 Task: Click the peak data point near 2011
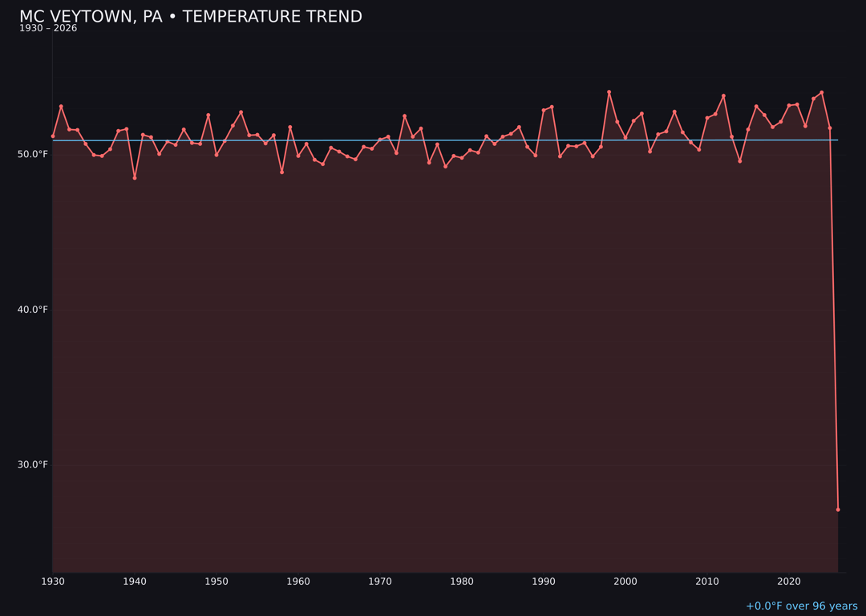point(723,95)
